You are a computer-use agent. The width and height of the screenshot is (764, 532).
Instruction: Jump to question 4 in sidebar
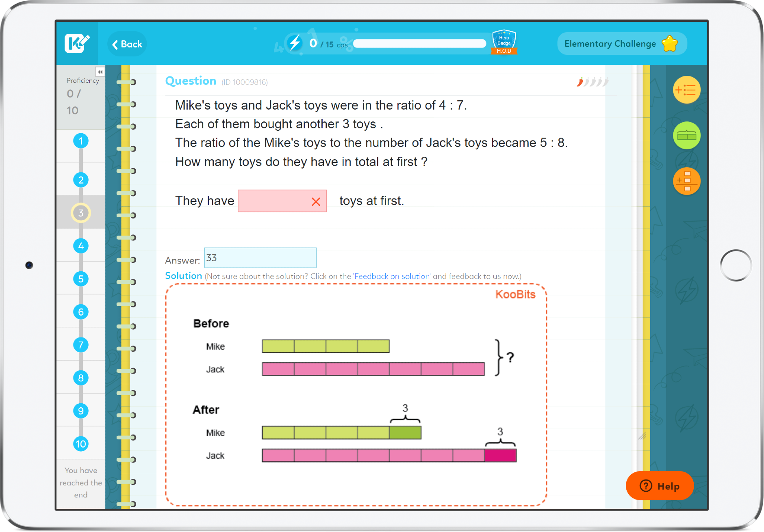point(81,246)
